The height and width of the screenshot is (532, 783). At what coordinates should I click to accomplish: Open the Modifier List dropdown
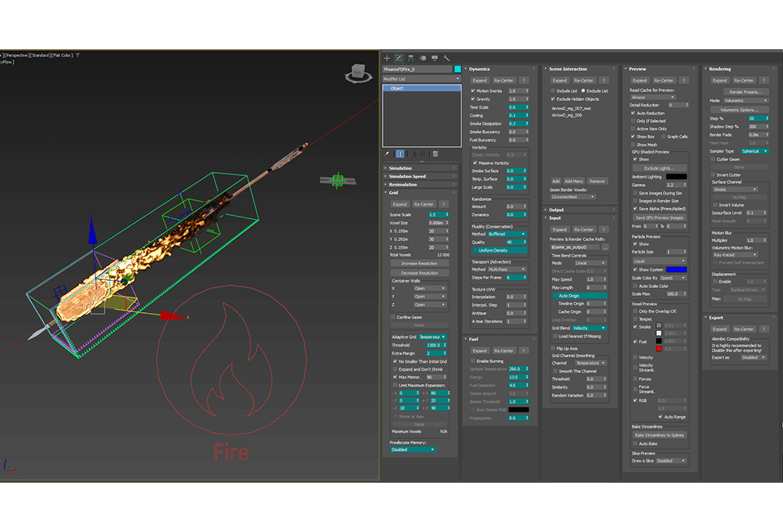tap(419, 79)
